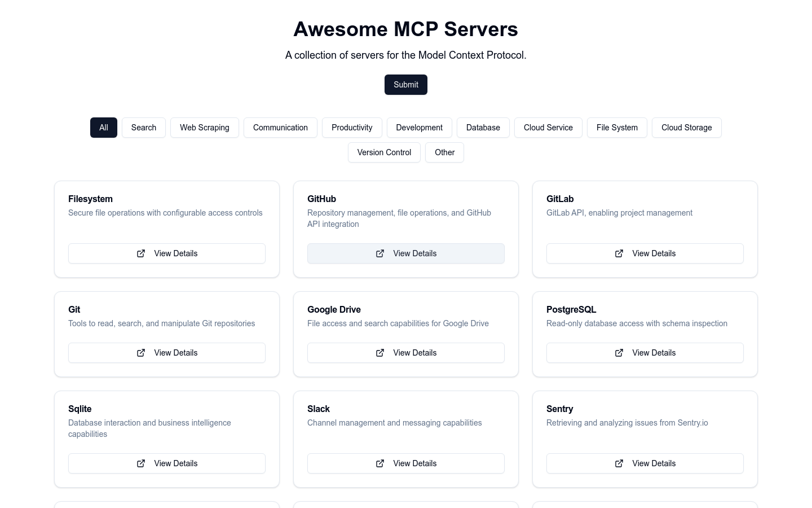Click the Google Drive card title
This screenshot has height=508, width=812.
coord(334,309)
